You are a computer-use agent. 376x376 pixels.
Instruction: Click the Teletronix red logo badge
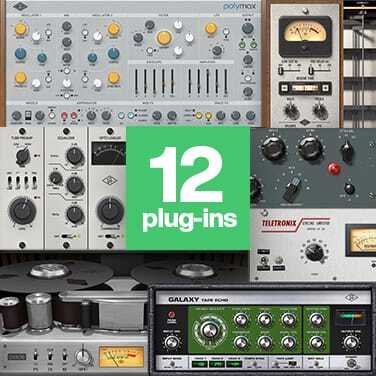click(275, 223)
